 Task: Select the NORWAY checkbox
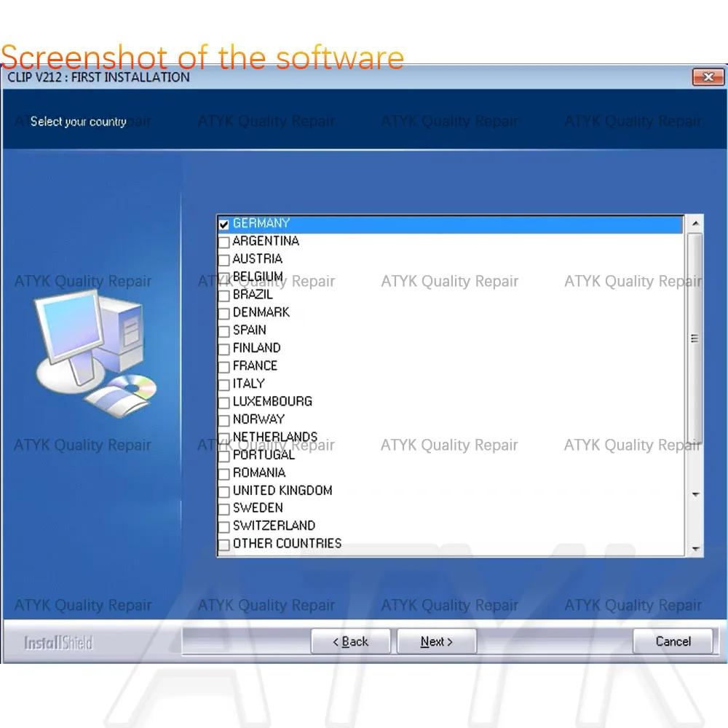pyautogui.click(x=223, y=420)
